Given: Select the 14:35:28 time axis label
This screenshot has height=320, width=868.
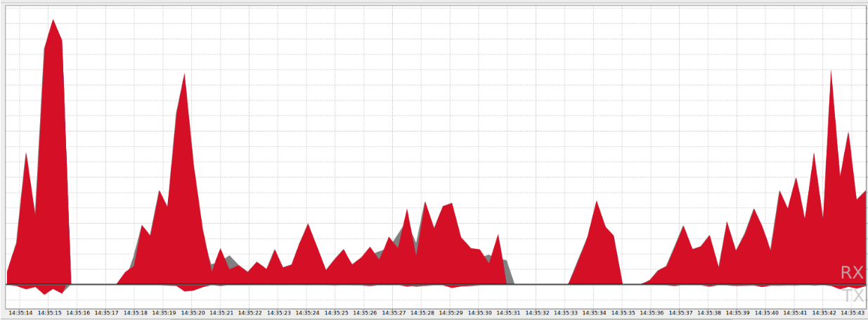Looking at the screenshot, I should tap(422, 312).
